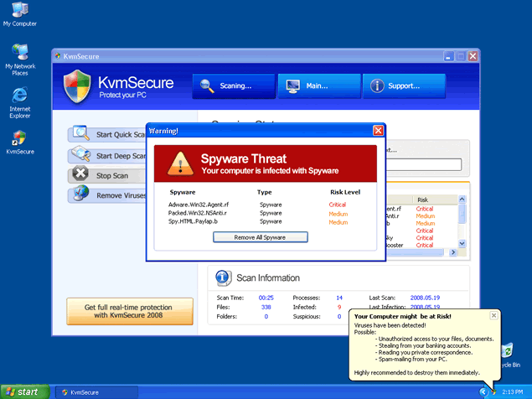Open the Windows Start menu

[x=24, y=391]
